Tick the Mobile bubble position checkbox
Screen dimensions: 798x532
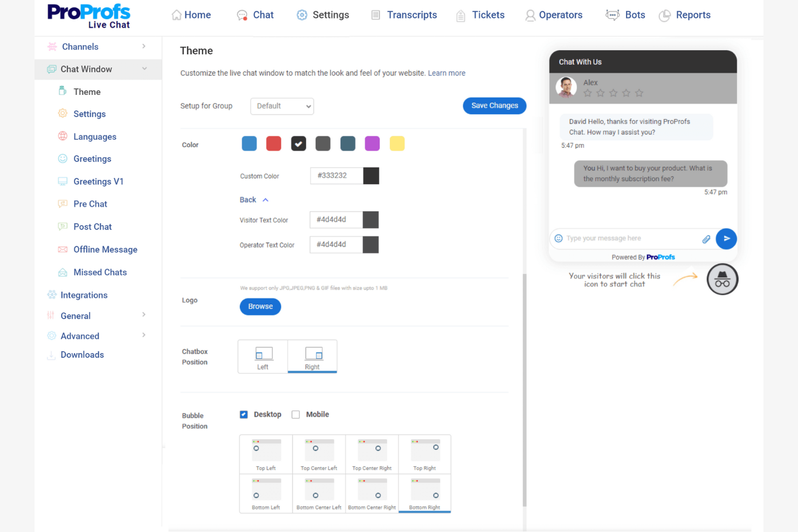[x=295, y=414]
